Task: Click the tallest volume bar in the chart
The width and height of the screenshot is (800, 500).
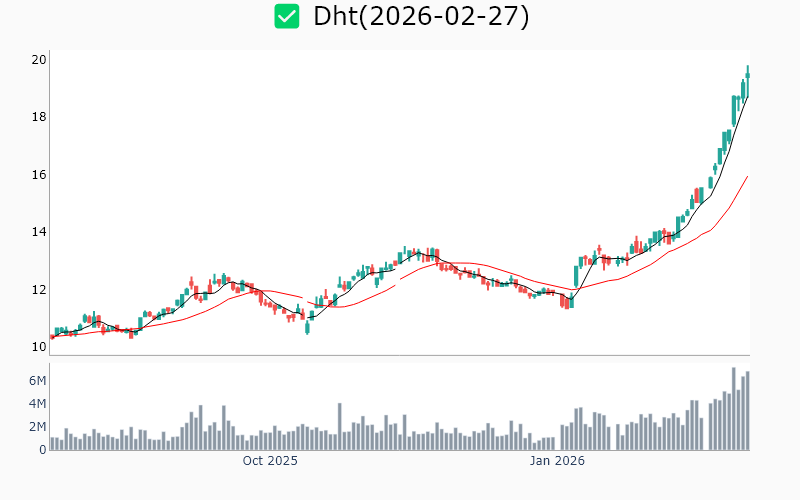Action: (x=733, y=409)
